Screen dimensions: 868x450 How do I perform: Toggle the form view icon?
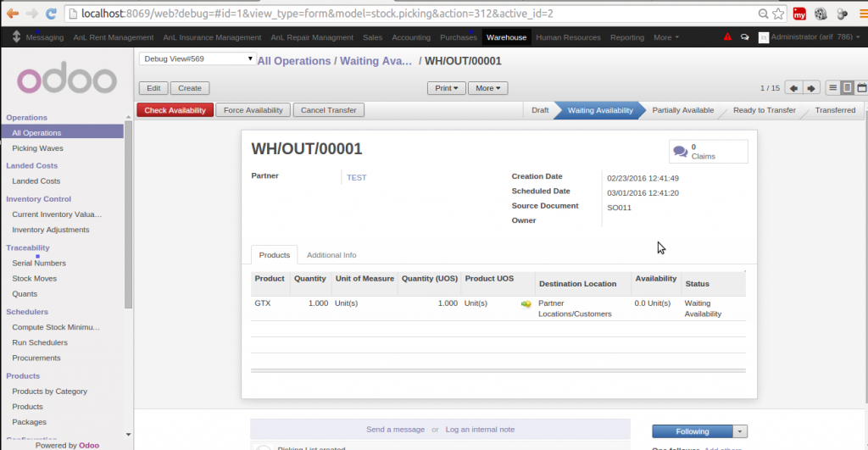click(x=848, y=88)
